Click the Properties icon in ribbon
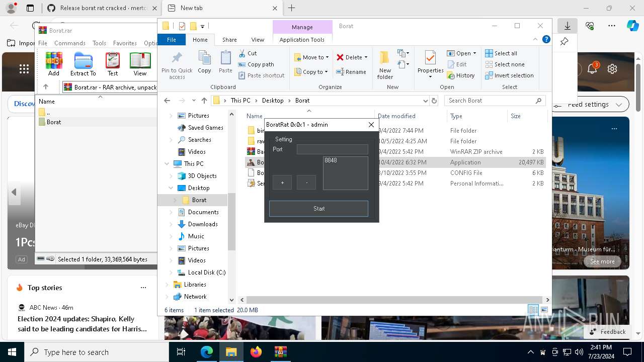 pos(430,65)
